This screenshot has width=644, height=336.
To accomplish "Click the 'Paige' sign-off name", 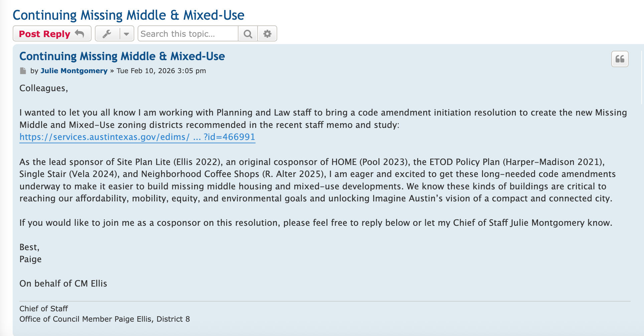I will click(30, 259).
